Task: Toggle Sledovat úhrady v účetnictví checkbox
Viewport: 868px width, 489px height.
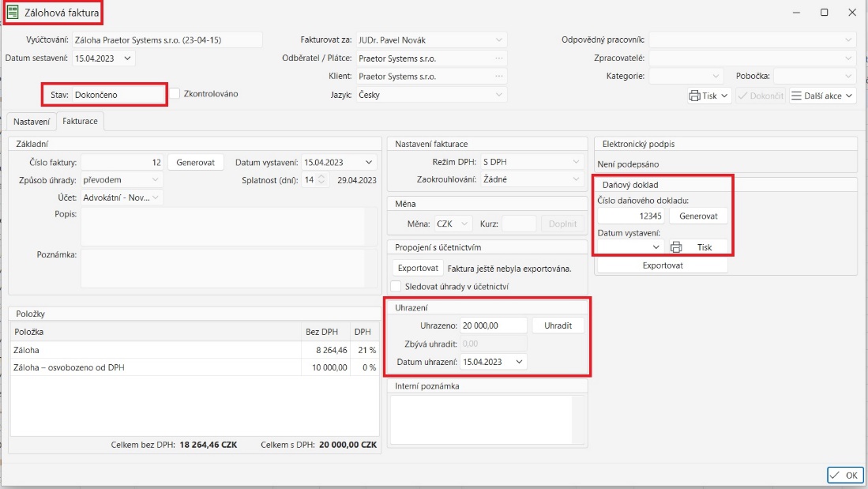Action: 397,286
